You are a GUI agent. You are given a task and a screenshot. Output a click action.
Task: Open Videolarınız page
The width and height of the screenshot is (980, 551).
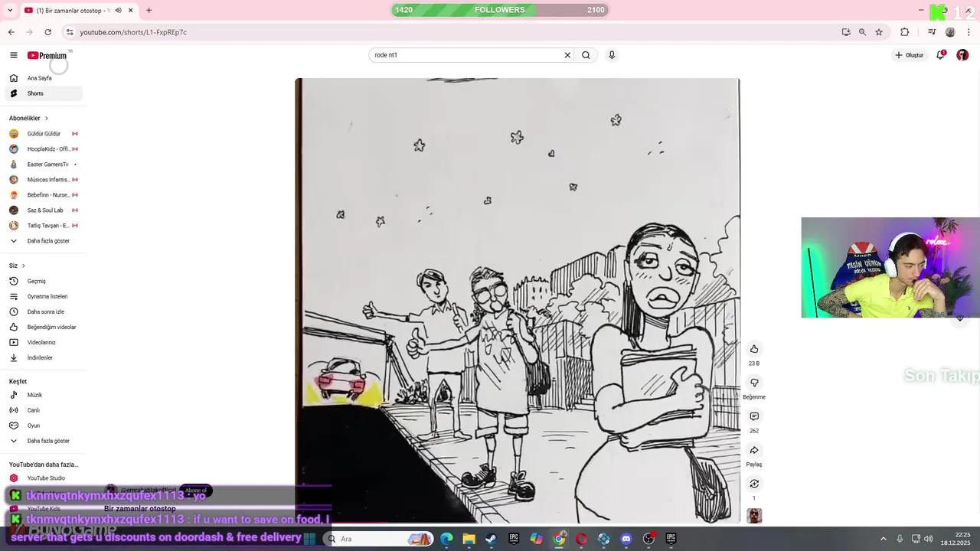coord(44,342)
